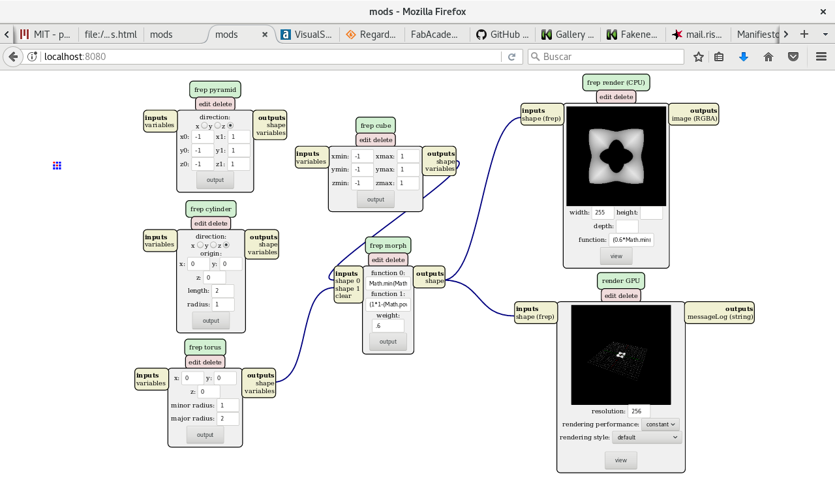Image resolution: width=835 pixels, height=504 pixels.
Task: Switch to the MIT tab
Action: pos(46,35)
